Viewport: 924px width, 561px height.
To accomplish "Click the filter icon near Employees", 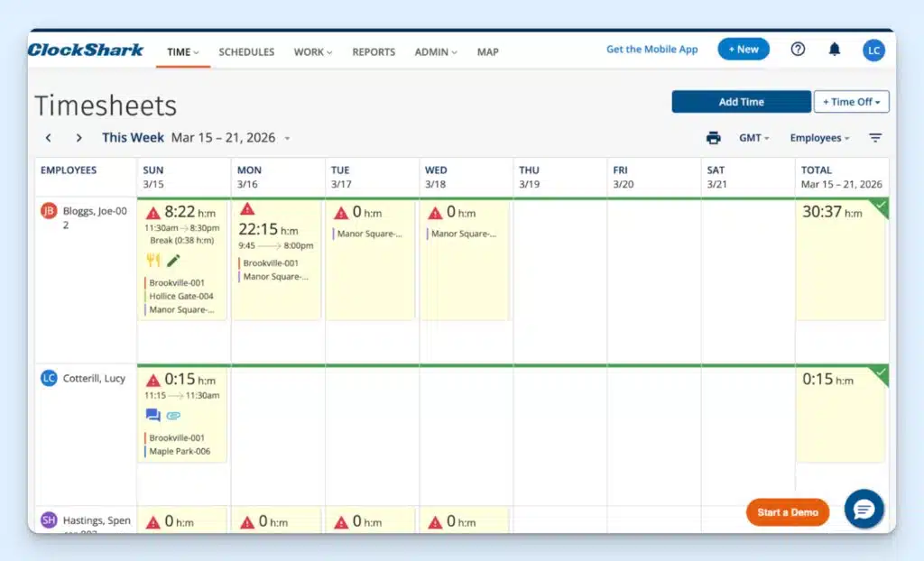I will [876, 137].
